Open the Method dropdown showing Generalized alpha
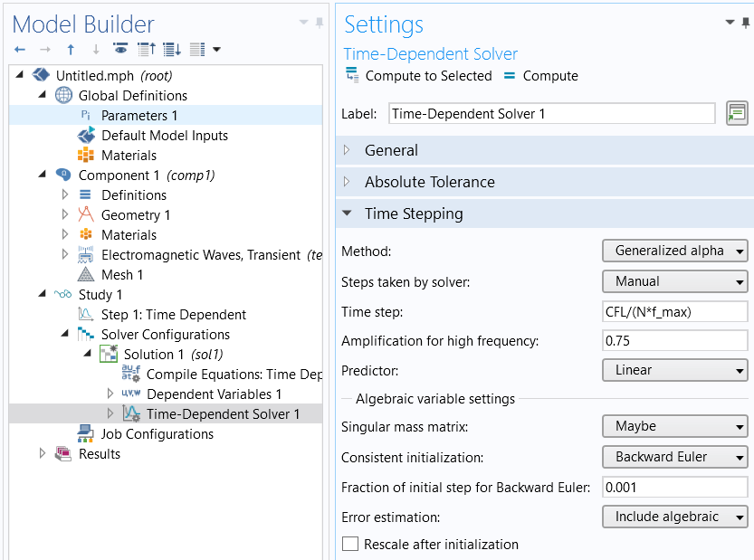 pyautogui.click(x=674, y=251)
